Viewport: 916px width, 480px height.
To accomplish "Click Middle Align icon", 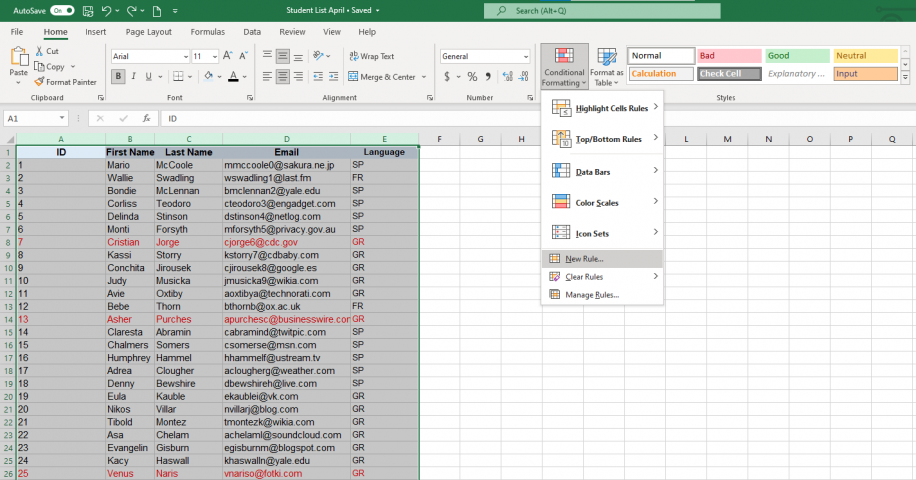I will click(283, 56).
